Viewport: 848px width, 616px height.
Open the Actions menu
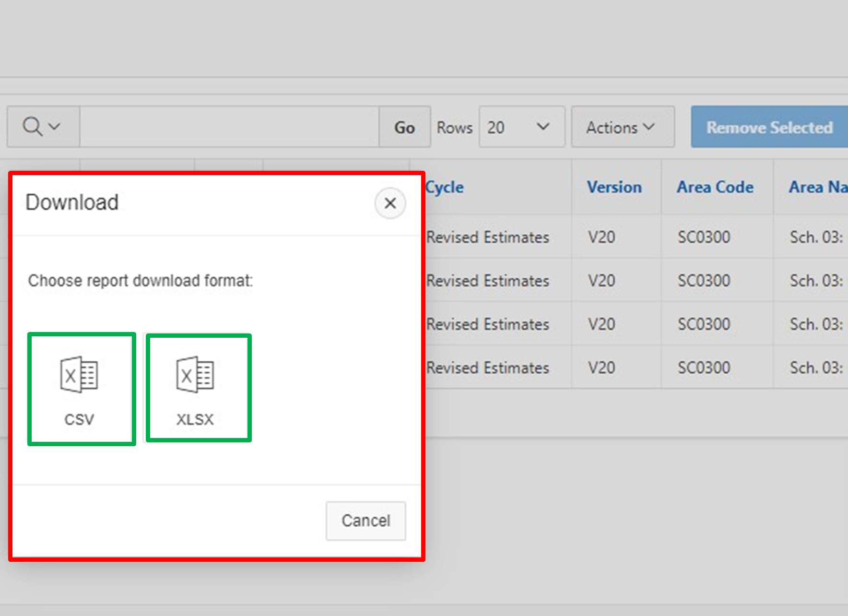622,127
